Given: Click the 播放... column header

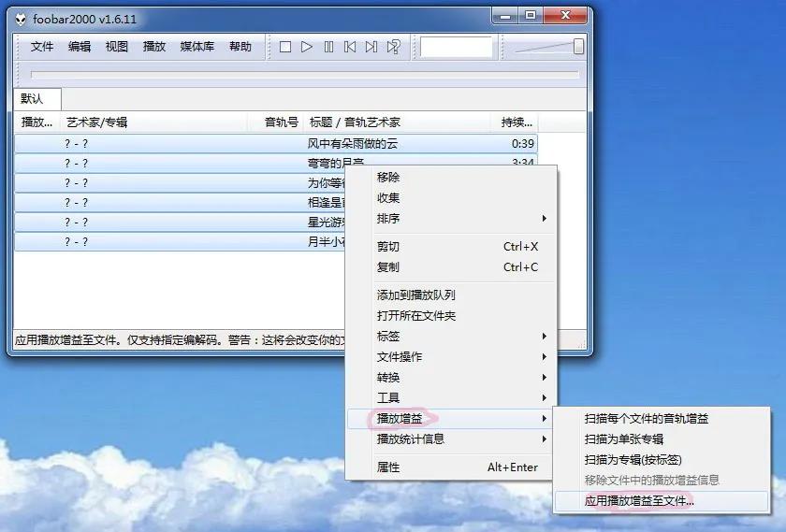Looking at the screenshot, I should [x=37, y=122].
